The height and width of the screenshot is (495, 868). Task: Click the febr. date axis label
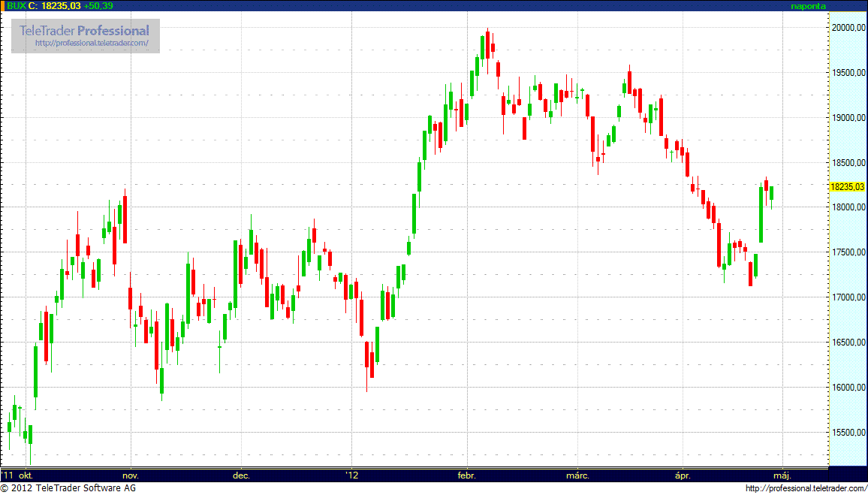[467, 475]
